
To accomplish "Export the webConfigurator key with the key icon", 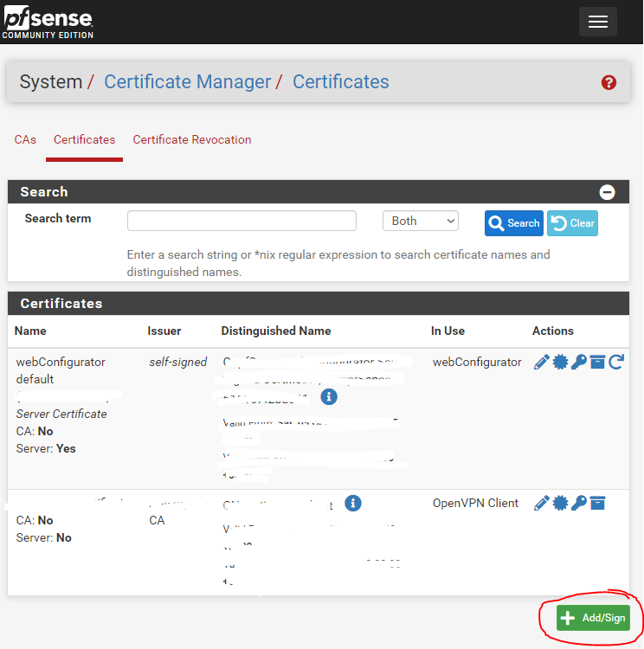I will (x=579, y=362).
